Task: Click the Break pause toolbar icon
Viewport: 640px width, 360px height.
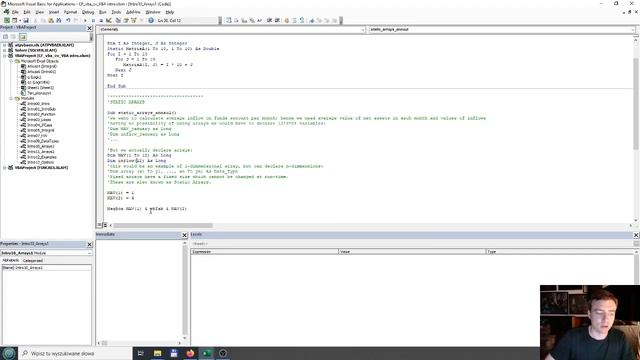Action: (93, 20)
